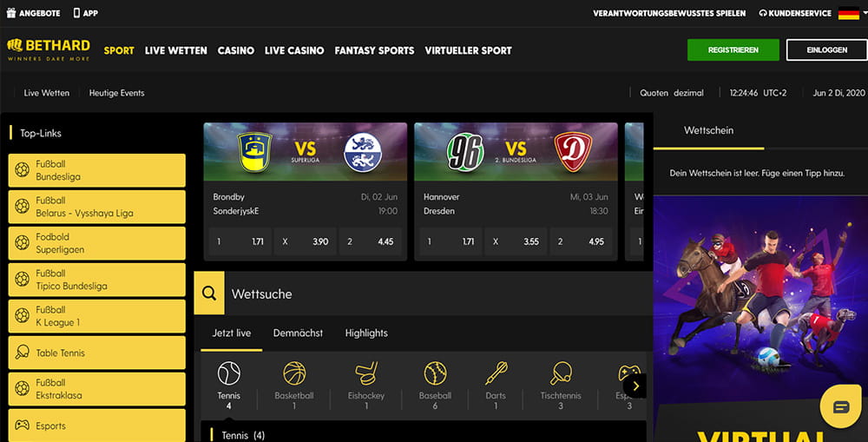
Task: Click football icon beside Tipico Bundesliga
Action: click(x=23, y=279)
